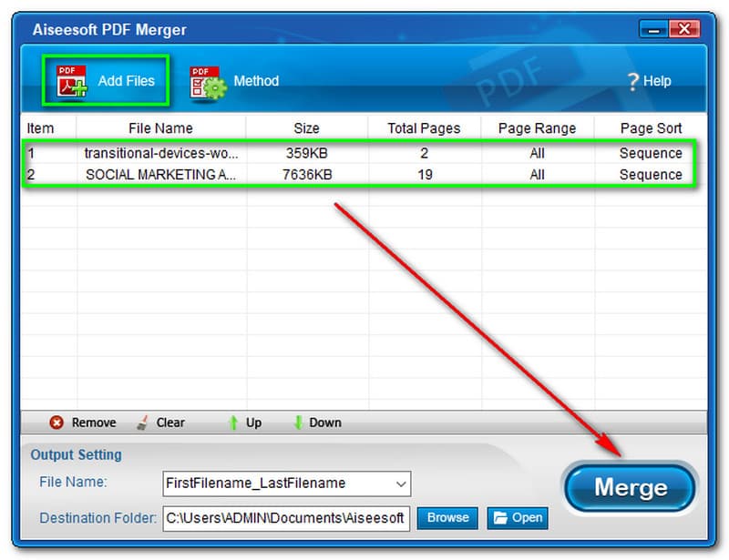The height and width of the screenshot is (560, 729).
Task: Click the Total Pages column header
Action: [x=424, y=128]
